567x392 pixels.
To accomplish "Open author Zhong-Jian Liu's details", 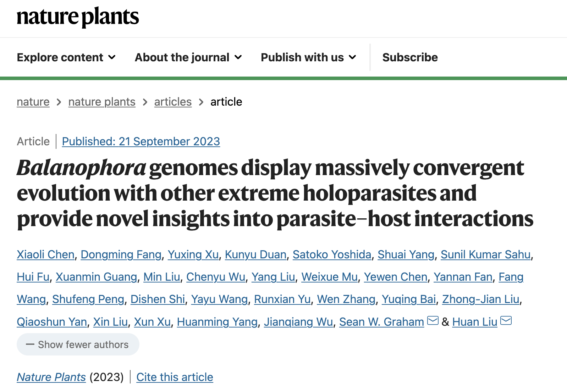I will click(481, 299).
